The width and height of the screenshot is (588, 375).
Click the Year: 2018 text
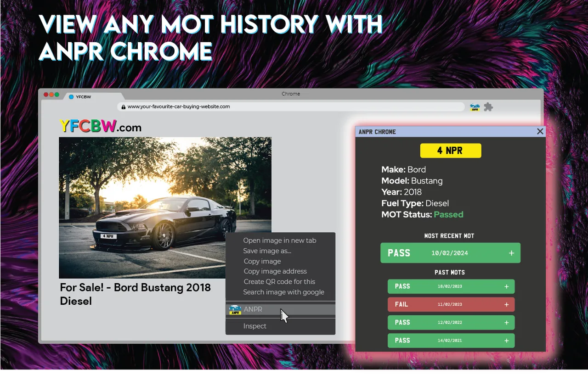pyautogui.click(x=401, y=192)
